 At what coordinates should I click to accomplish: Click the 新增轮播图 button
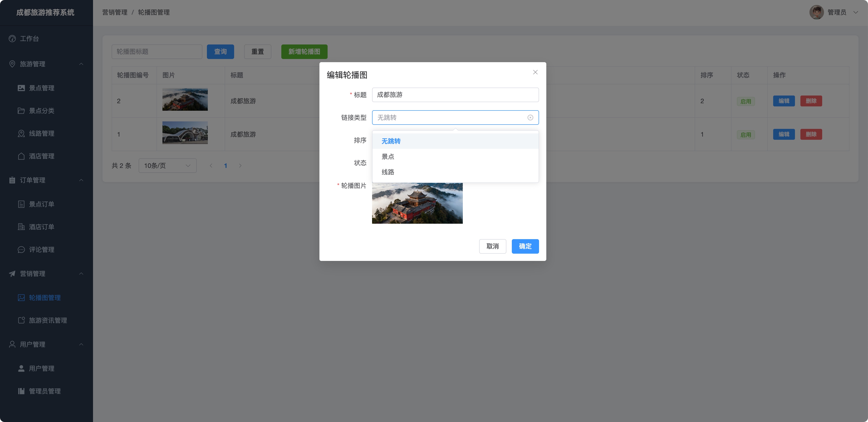(304, 52)
